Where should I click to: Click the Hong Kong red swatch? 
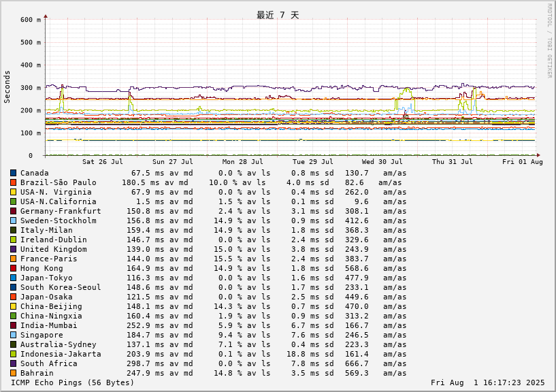pos(14,269)
